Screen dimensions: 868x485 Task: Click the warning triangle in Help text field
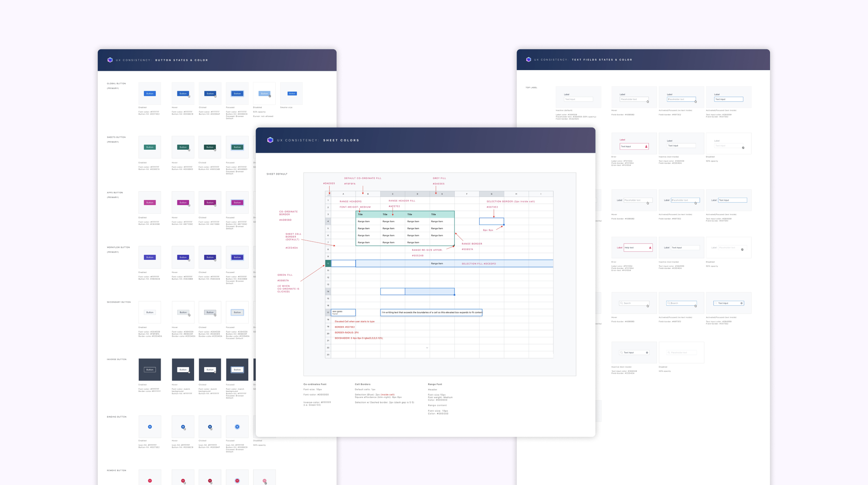[x=650, y=248]
